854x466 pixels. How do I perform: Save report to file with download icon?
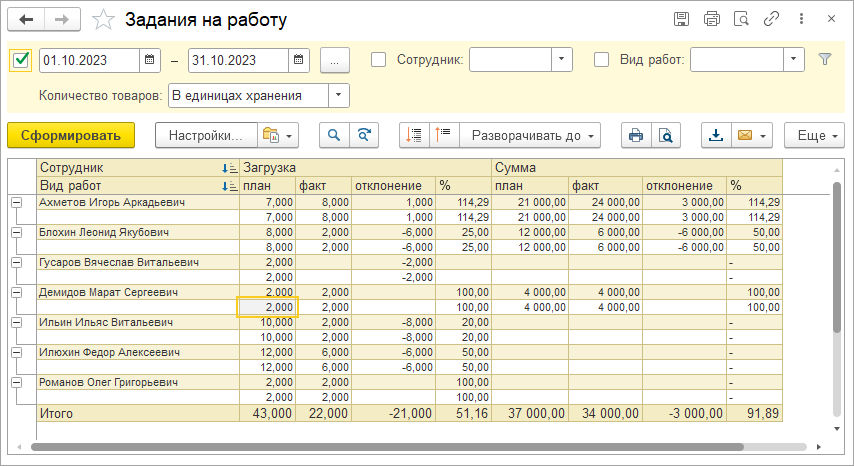pyautogui.click(x=716, y=135)
